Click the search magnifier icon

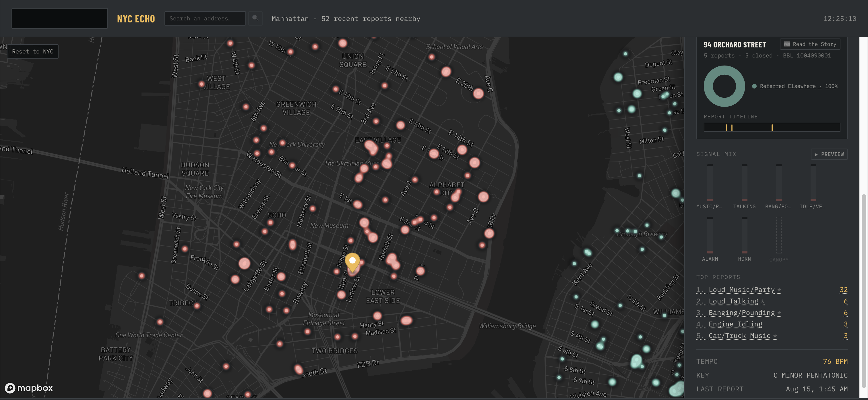coord(255,18)
